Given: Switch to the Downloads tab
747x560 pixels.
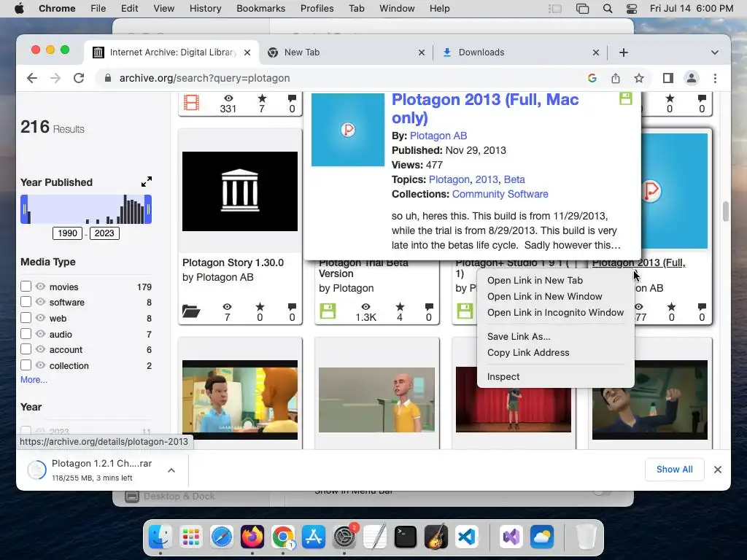Looking at the screenshot, I should point(521,52).
